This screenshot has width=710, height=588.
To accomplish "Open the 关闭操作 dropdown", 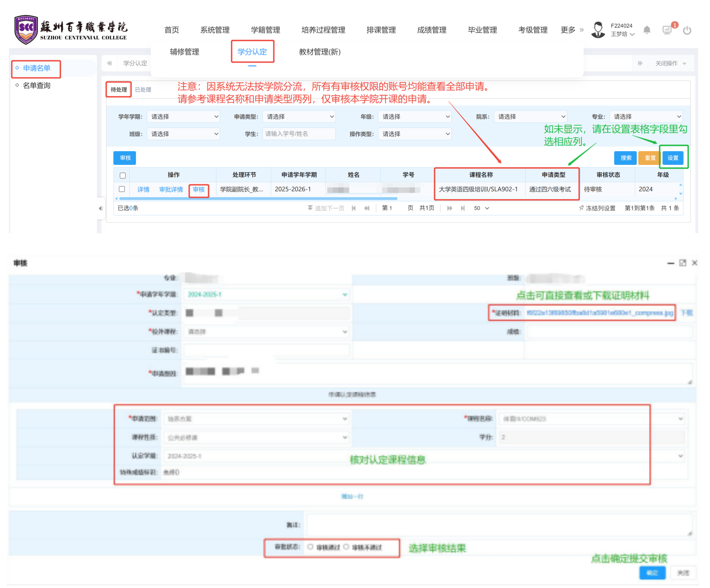I will click(670, 63).
